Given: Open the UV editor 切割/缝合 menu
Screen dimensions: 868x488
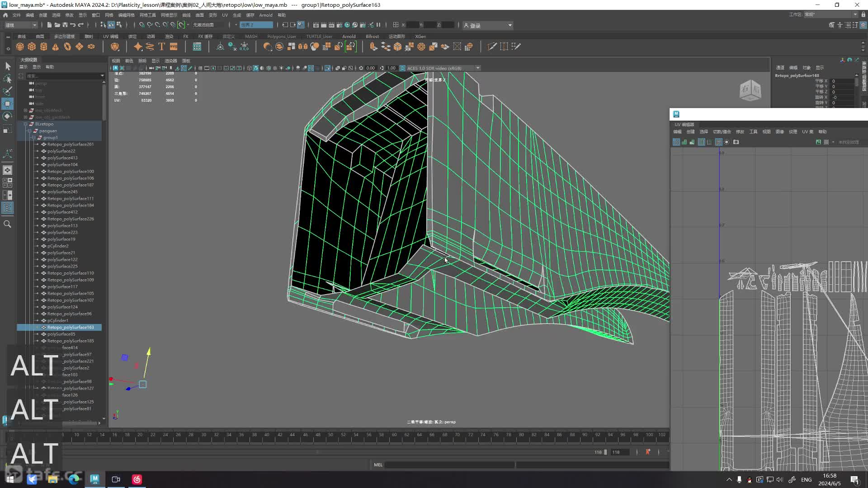Looking at the screenshot, I should 722,132.
